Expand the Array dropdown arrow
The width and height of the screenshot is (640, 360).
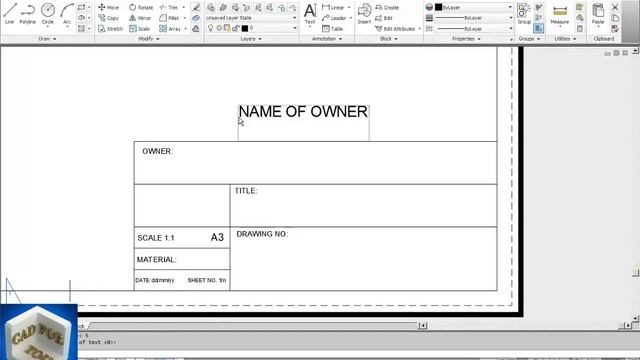(x=186, y=29)
